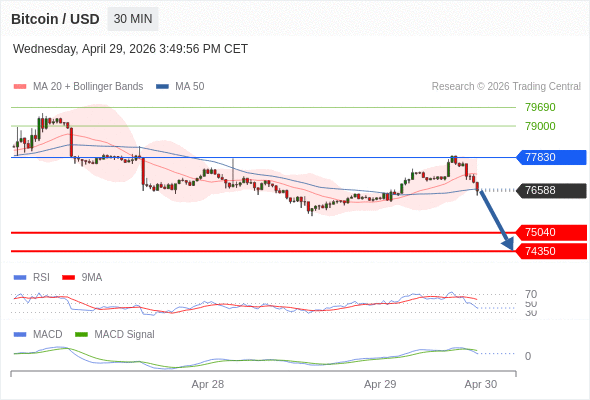The image size is (590, 400).
Task: Click the blue downward forecast arrow head
Action: pos(508,244)
